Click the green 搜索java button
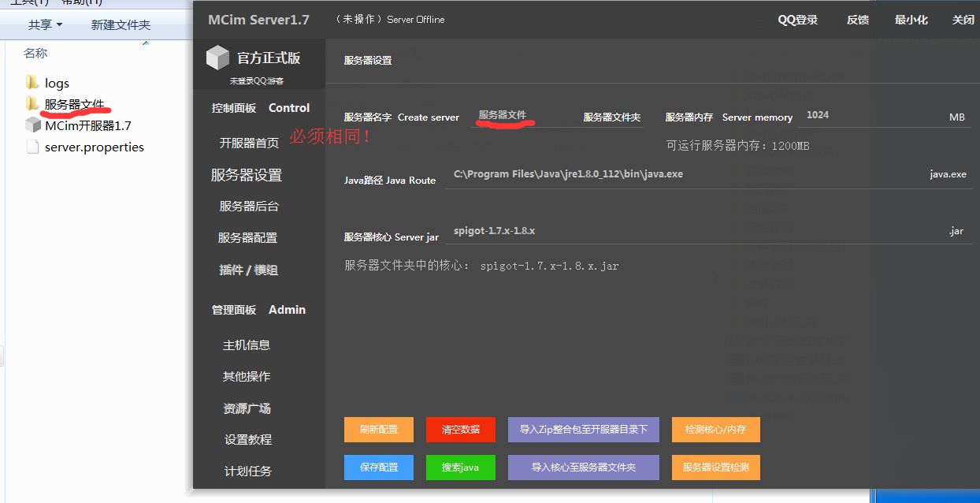This screenshot has height=503, width=980. coord(461,467)
